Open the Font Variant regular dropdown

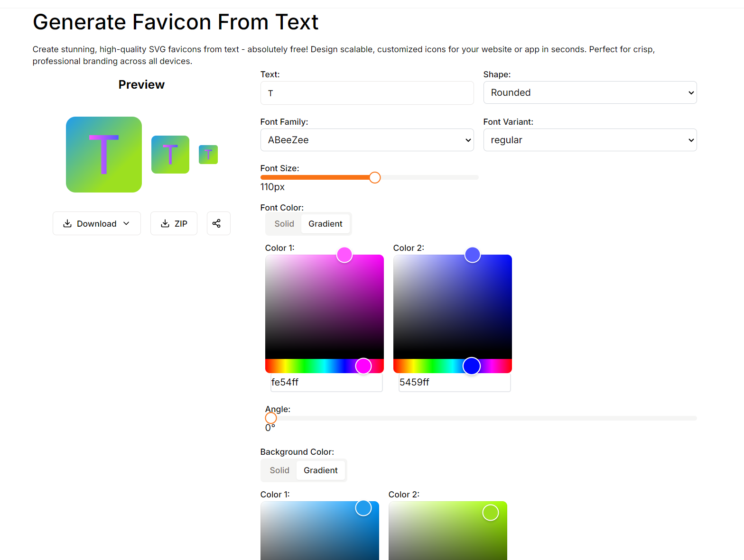coord(590,140)
